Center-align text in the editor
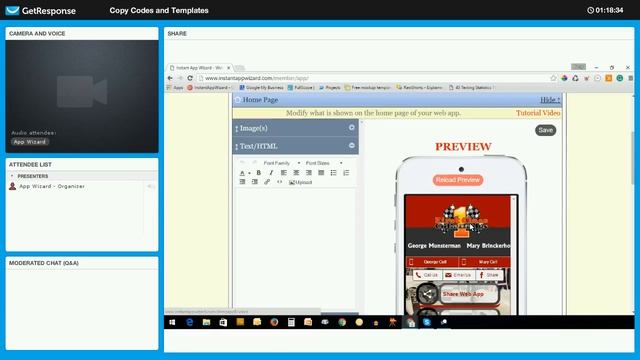The width and height of the screenshot is (640, 360). click(296, 173)
